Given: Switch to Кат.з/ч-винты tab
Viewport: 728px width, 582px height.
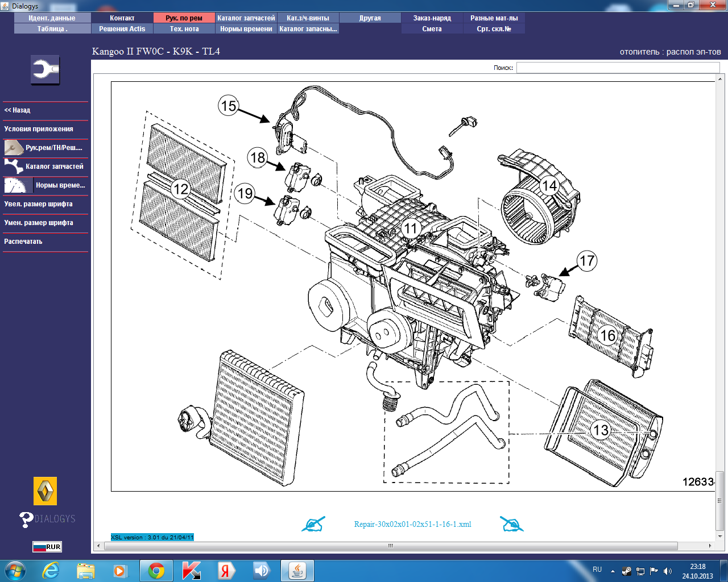Looking at the screenshot, I should point(308,18).
